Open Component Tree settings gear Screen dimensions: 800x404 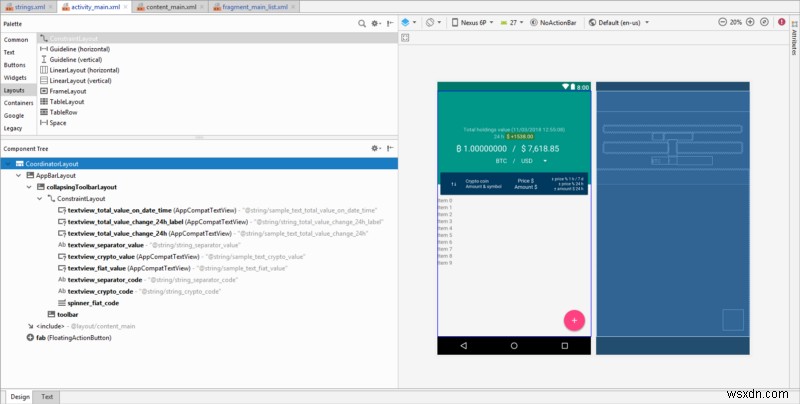[376, 148]
